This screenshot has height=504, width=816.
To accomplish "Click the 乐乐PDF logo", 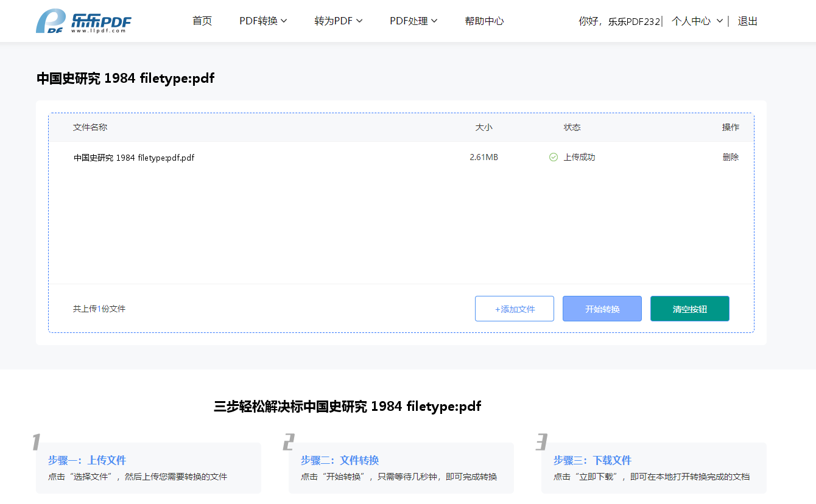I will point(83,21).
